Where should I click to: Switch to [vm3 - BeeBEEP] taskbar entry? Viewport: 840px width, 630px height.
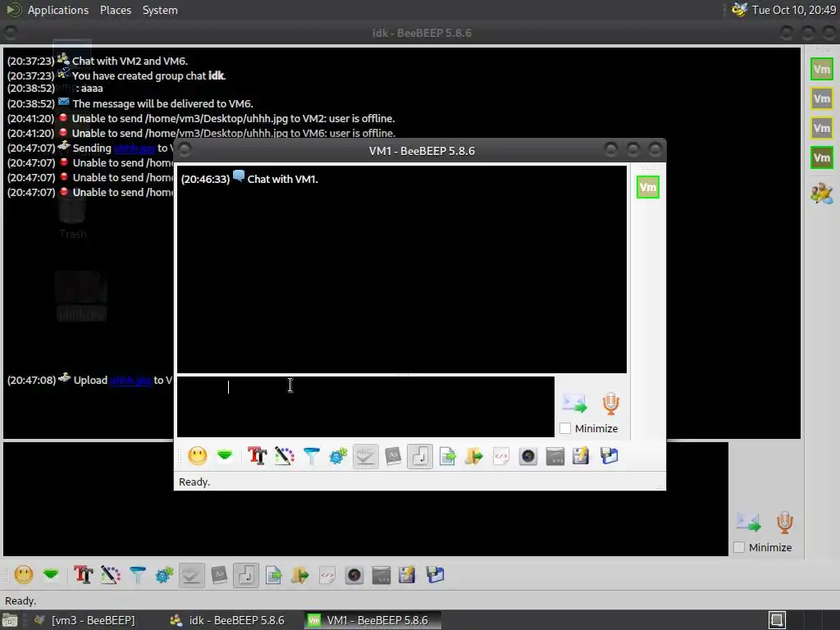point(84,620)
